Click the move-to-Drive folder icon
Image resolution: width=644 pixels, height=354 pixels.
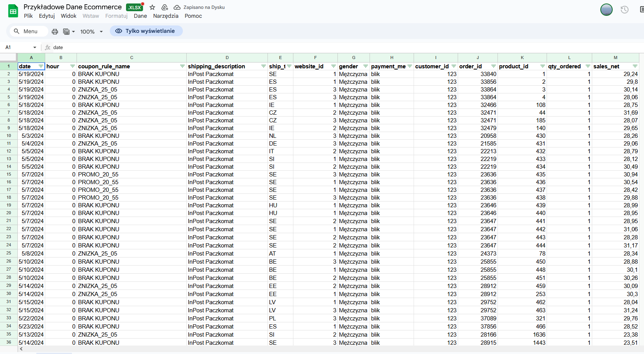tap(165, 7)
